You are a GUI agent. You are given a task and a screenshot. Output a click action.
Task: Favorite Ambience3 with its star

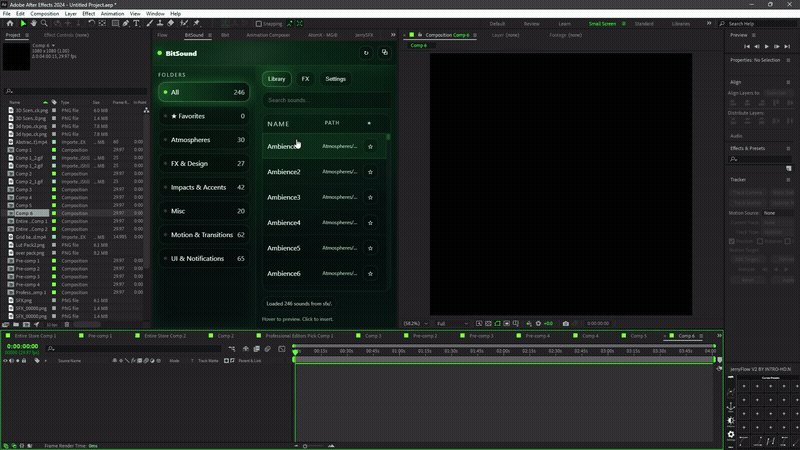pos(370,197)
